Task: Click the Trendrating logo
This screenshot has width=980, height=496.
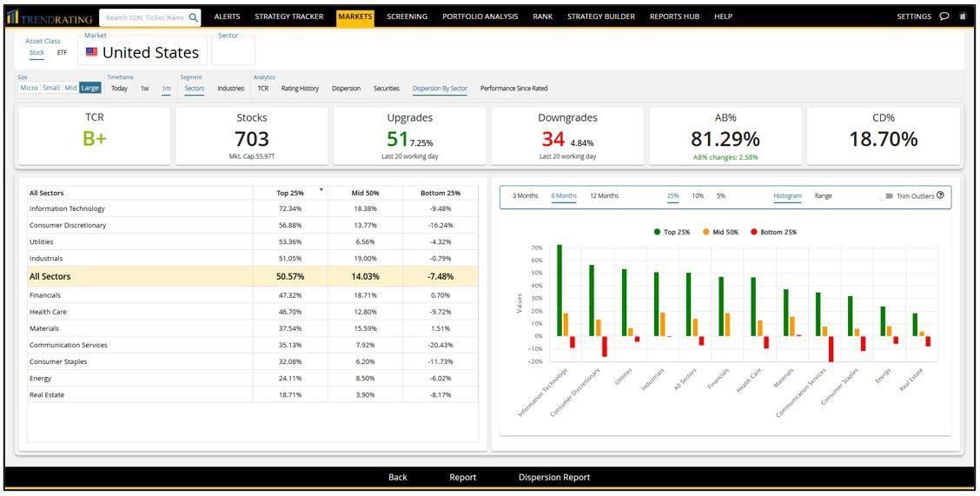Action: (x=50, y=17)
